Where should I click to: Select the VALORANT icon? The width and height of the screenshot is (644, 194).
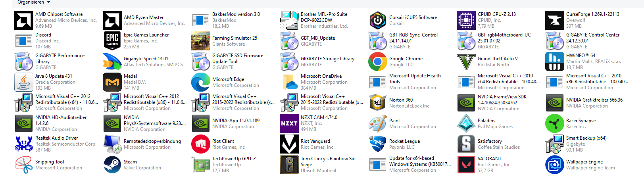click(x=466, y=165)
